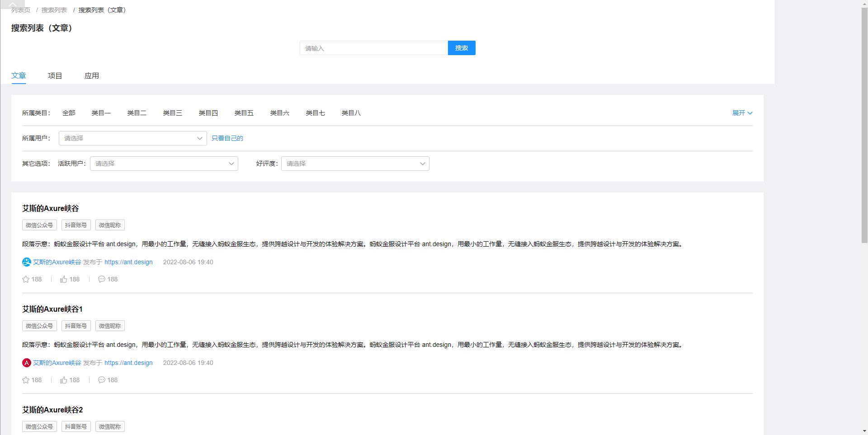Click 微信昵称 tag in 艾斯的Axure峡谷2
Screen dimensions: 868x435
click(x=110, y=426)
